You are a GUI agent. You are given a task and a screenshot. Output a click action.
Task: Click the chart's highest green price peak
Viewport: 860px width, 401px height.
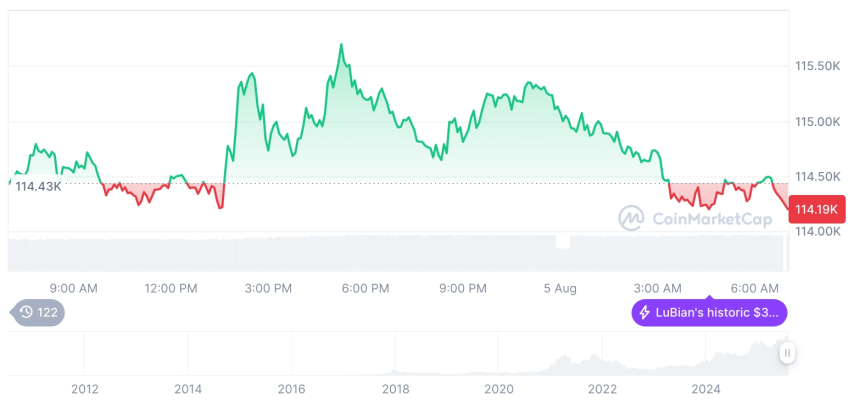(341, 45)
